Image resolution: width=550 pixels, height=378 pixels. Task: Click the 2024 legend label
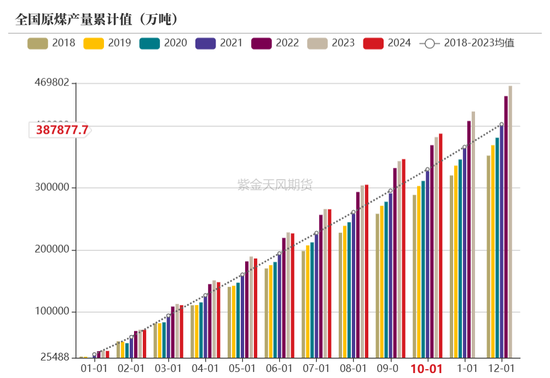click(x=399, y=43)
